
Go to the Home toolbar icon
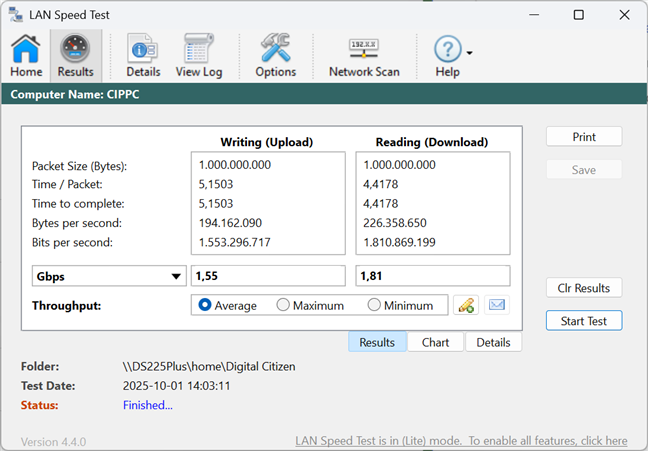[26, 56]
